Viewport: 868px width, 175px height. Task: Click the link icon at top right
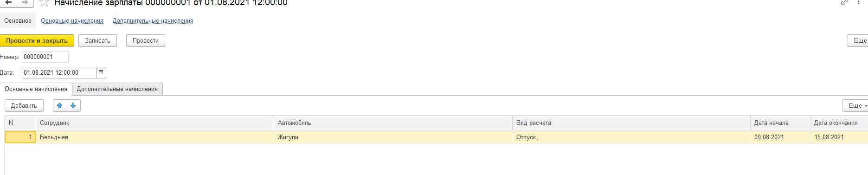[845, 3]
